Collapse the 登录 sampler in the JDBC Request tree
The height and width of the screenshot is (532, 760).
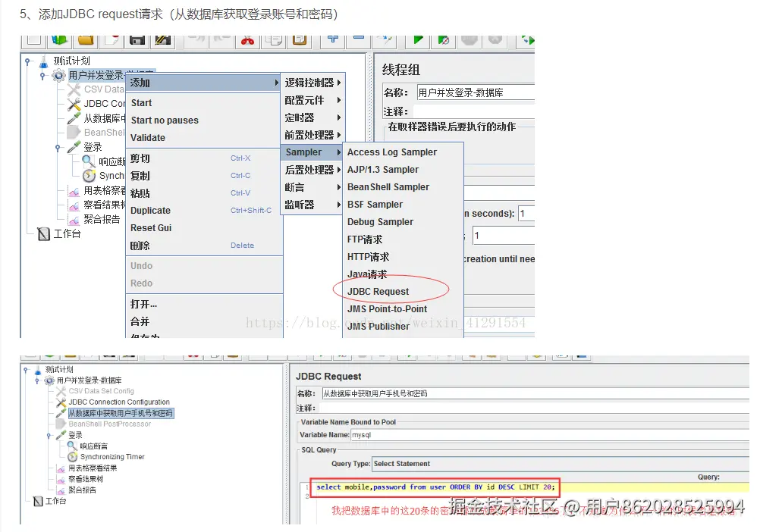click(x=49, y=436)
